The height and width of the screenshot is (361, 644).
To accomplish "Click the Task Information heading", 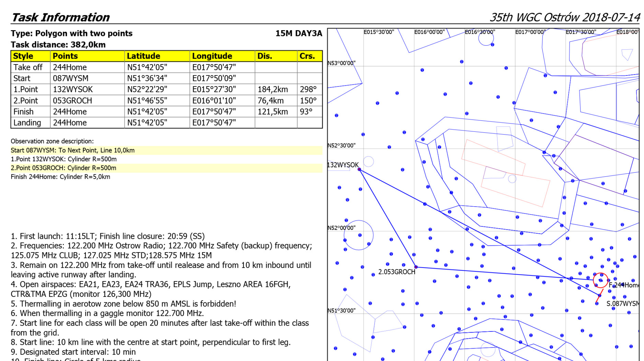I will pyautogui.click(x=60, y=18).
